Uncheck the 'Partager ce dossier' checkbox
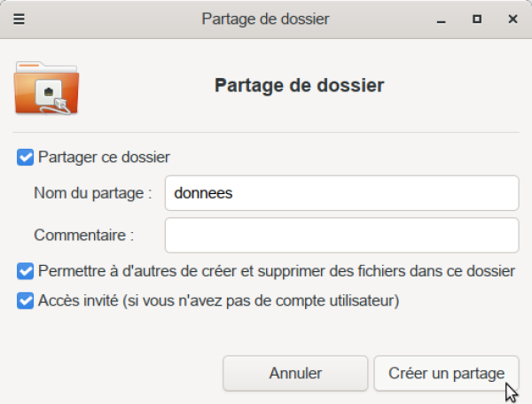The height and width of the screenshot is (404, 532). click(25, 158)
